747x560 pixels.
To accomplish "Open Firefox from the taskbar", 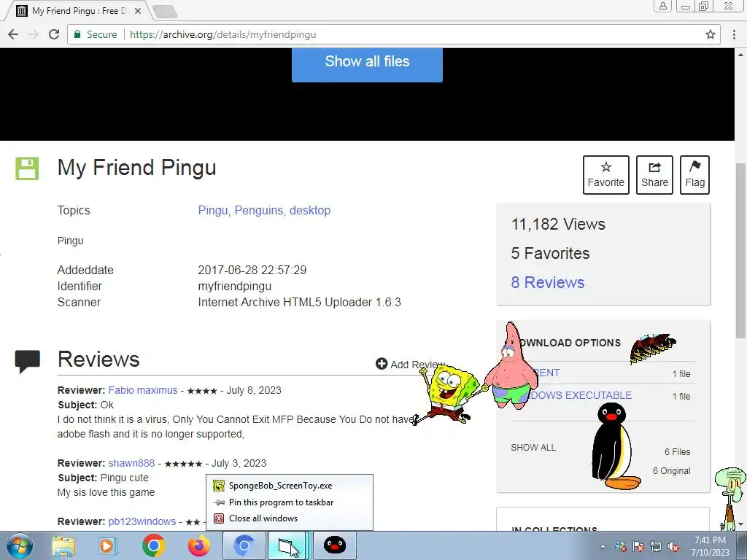I will tap(198, 545).
